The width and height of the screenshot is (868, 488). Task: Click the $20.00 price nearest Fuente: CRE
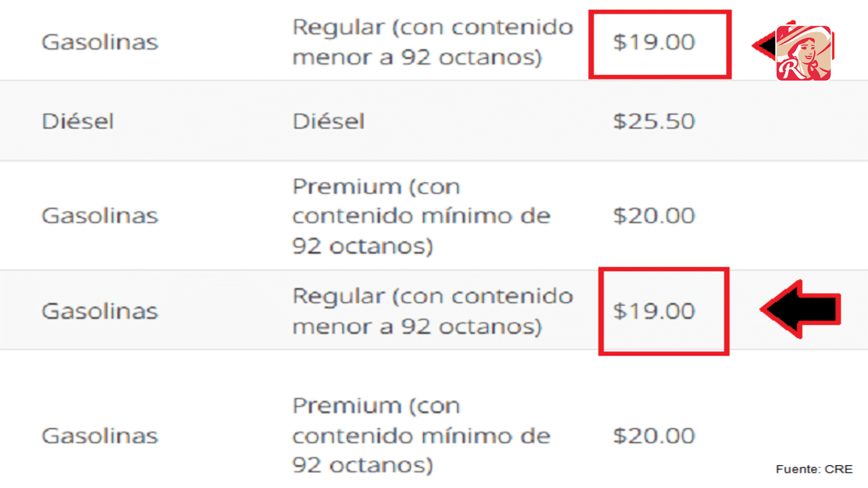tap(654, 436)
